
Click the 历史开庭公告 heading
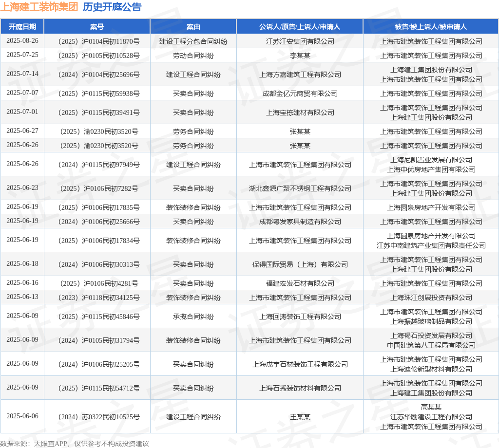pos(112,7)
